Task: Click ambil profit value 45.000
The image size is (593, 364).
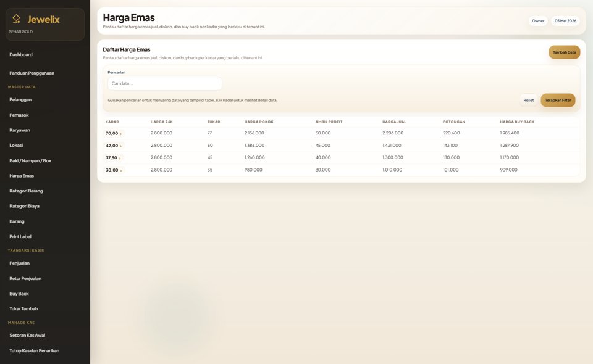Action: click(x=322, y=146)
